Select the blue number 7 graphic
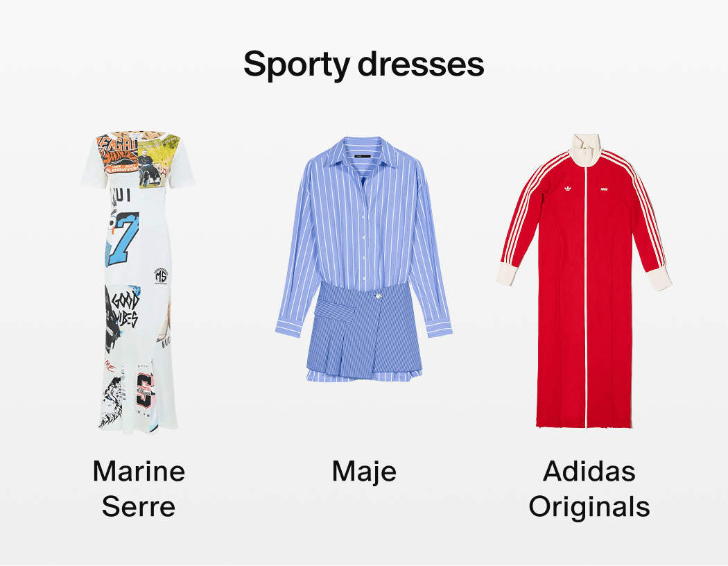The height and width of the screenshot is (566, 728). click(x=122, y=238)
